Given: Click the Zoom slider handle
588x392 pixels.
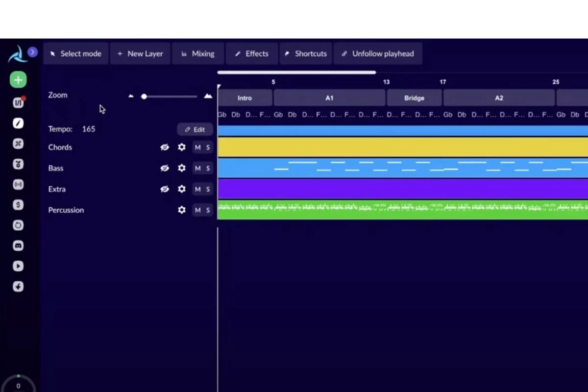Looking at the screenshot, I should tap(144, 97).
